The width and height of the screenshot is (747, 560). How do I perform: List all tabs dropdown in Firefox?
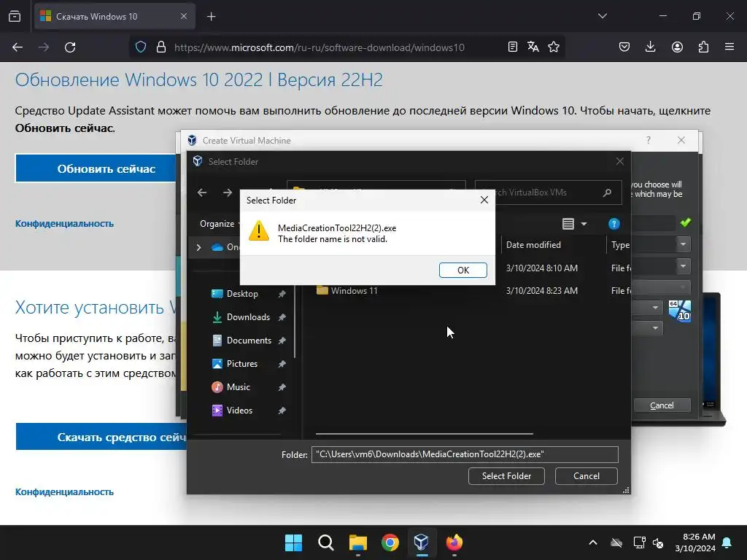pos(602,16)
